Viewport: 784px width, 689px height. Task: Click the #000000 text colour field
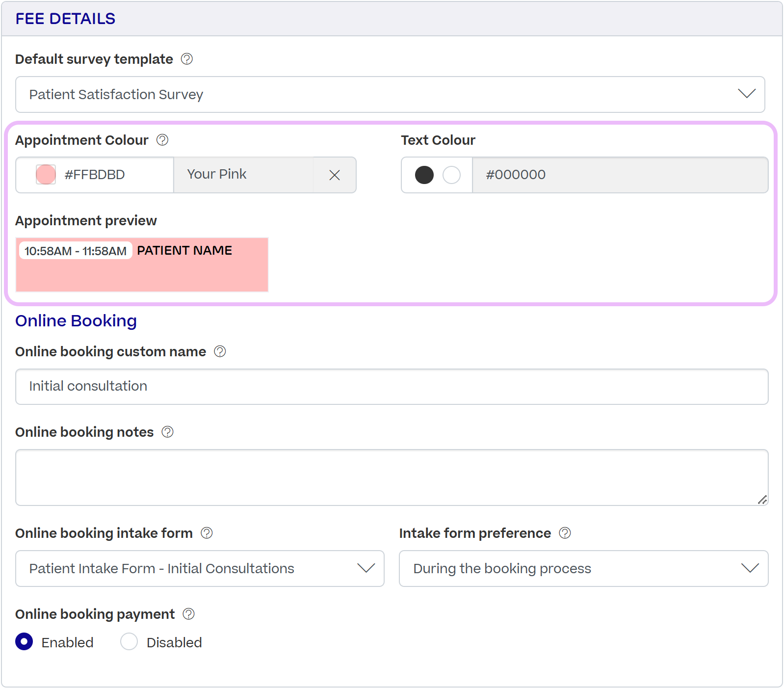(x=620, y=175)
